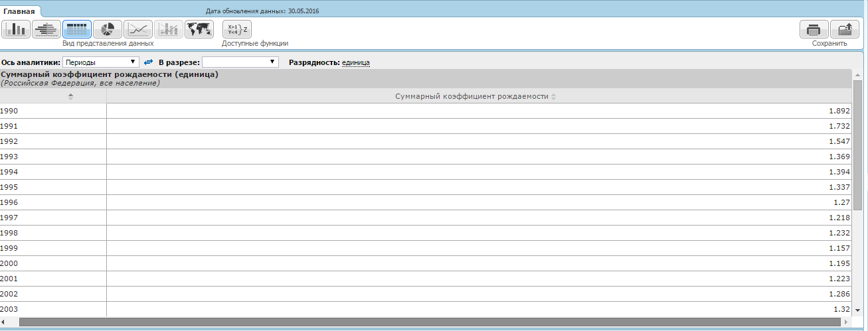Switch to line graph view
The height and width of the screenshot is (331, 868).
click(138, 29)
